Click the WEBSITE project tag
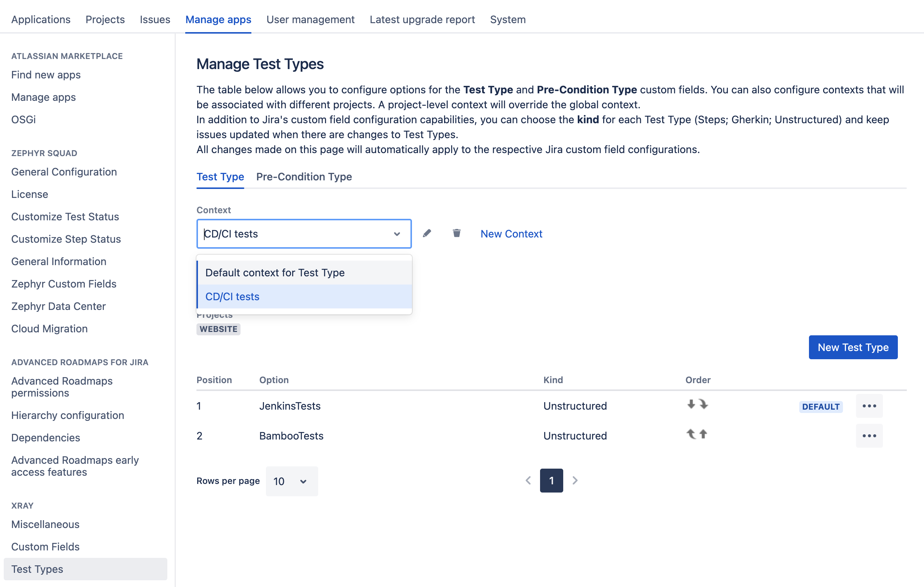 click(x=218, y=329)
